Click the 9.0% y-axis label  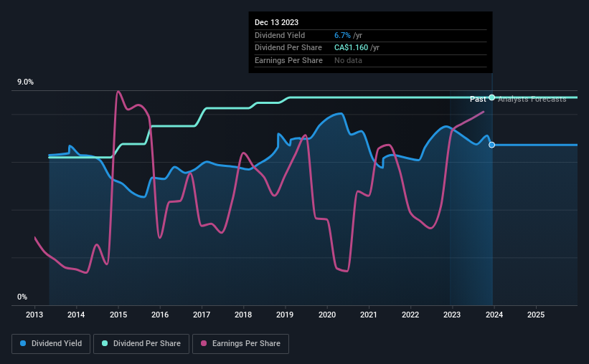(25, 82)
